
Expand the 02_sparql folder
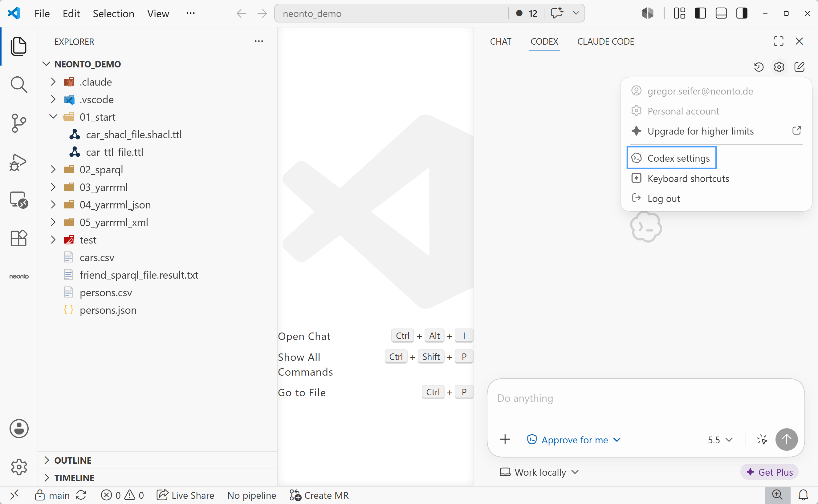53,169
